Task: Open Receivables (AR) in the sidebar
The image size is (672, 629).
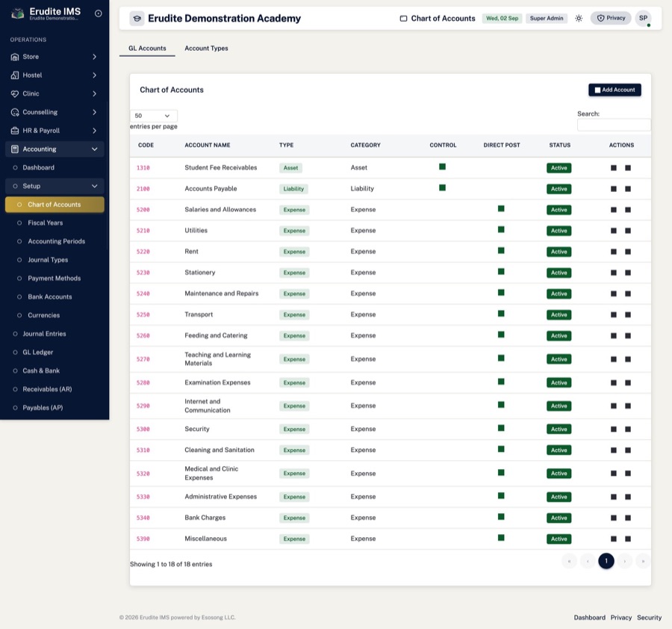Action: pos(47,389)
